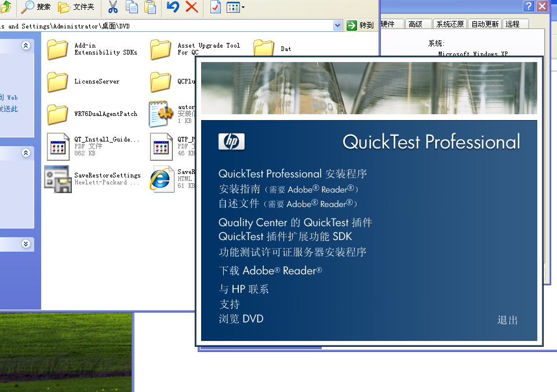Select the QT_Install_Guide PDF file icon

(59, 147)
